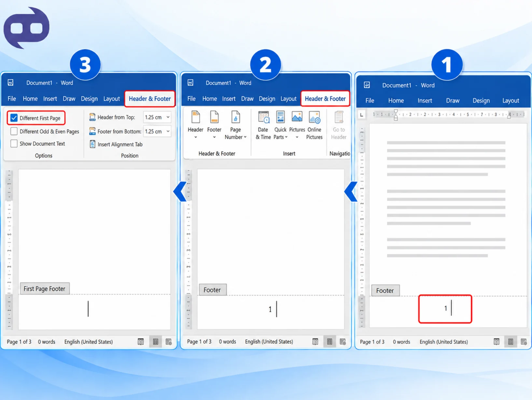Switch to the Layout tab in window 1
Viewport: 532px width, 400px height.
pyautogui.click(x=511, y=100)
